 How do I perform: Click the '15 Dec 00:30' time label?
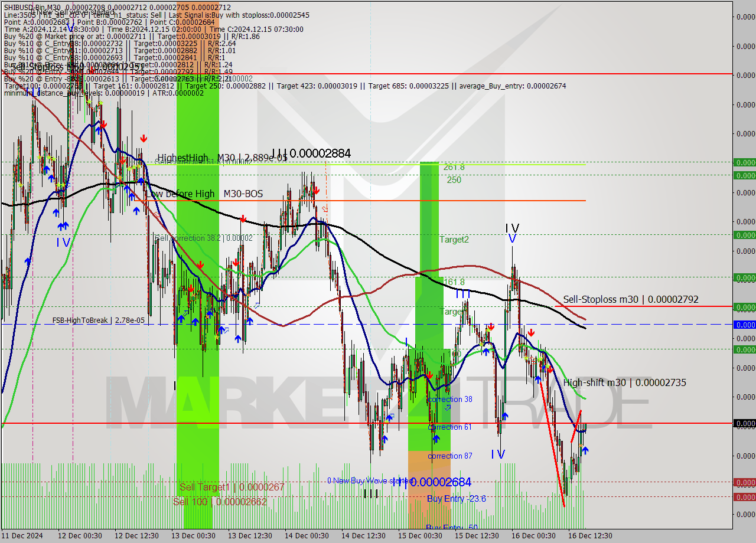pos(420,535)
